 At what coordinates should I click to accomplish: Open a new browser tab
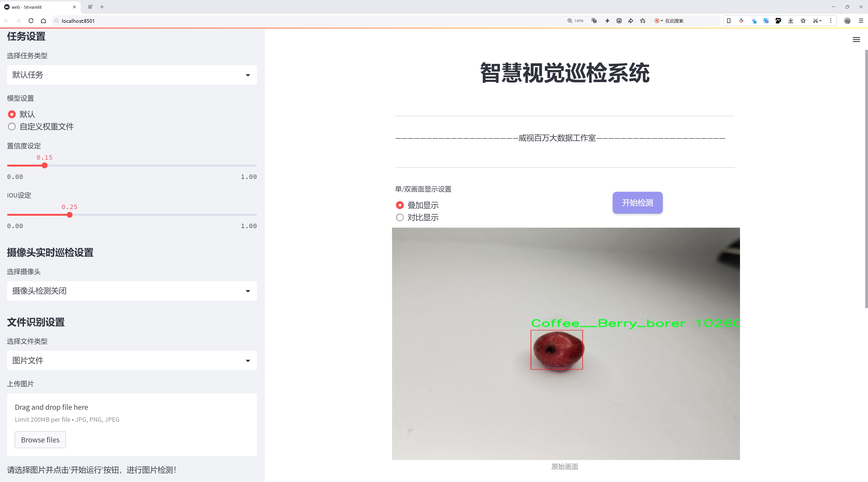tap(102, 7)
